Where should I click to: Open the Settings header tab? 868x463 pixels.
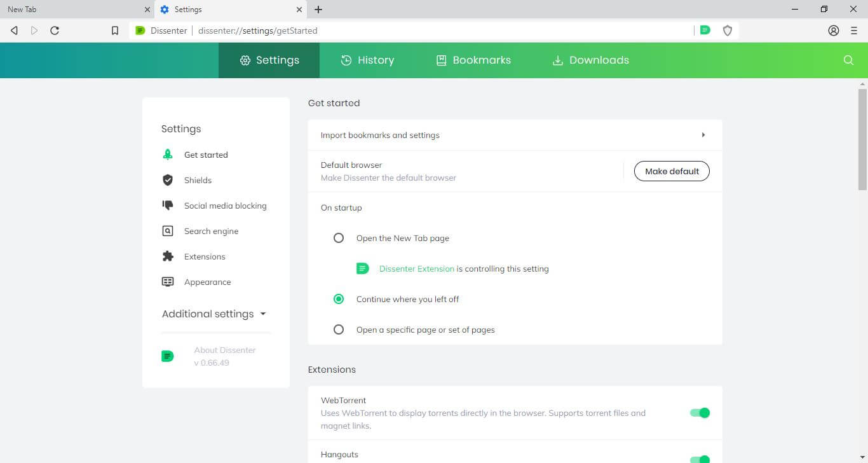tap(269, 60)
